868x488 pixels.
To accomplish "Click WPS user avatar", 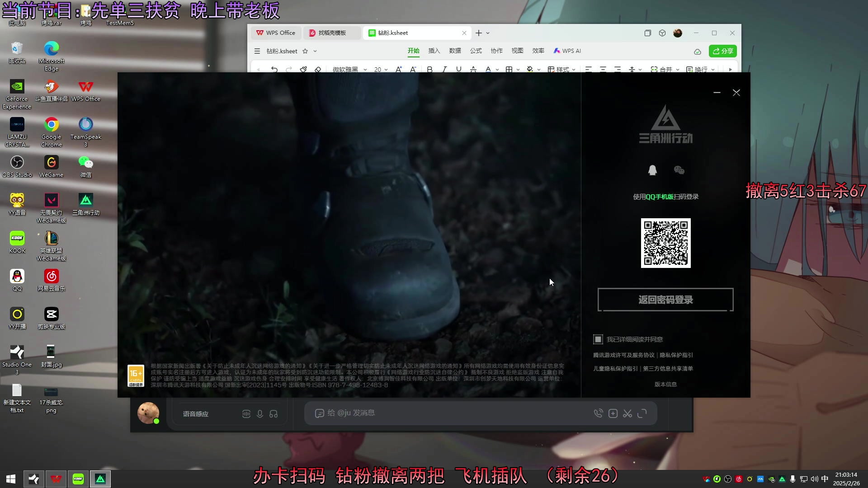I will (x=678, y=33).
